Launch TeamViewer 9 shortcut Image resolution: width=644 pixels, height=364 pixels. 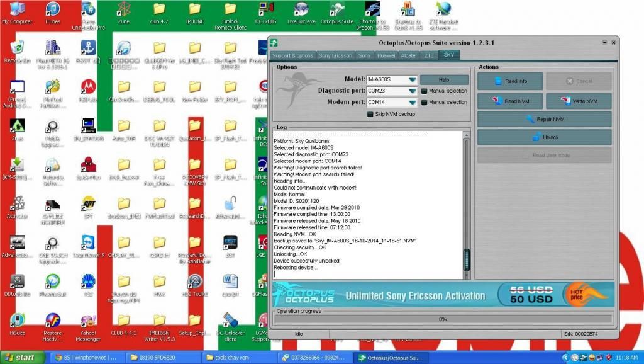click(88, 246)
